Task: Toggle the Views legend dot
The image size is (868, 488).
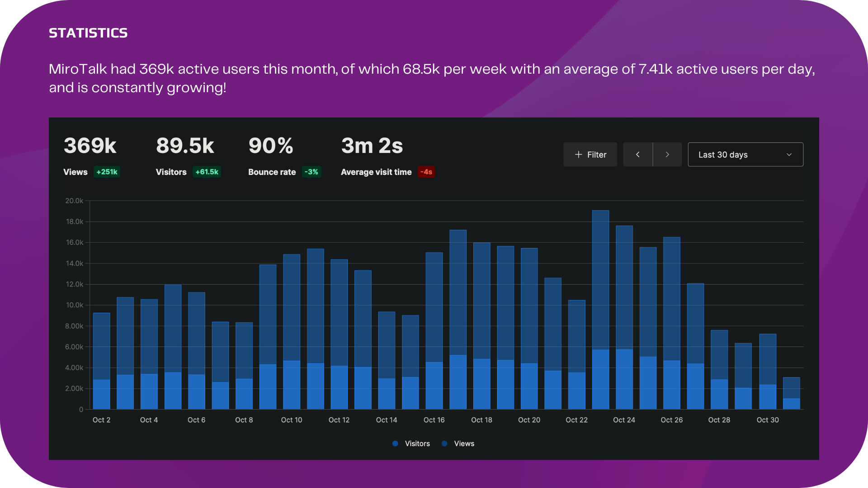Action: [444, 444]
